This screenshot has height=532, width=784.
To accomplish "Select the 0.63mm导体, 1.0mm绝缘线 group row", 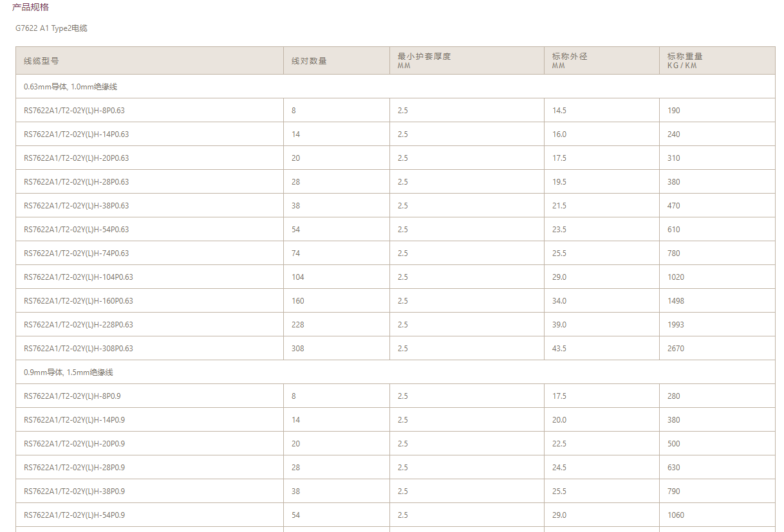I will 70,86.
